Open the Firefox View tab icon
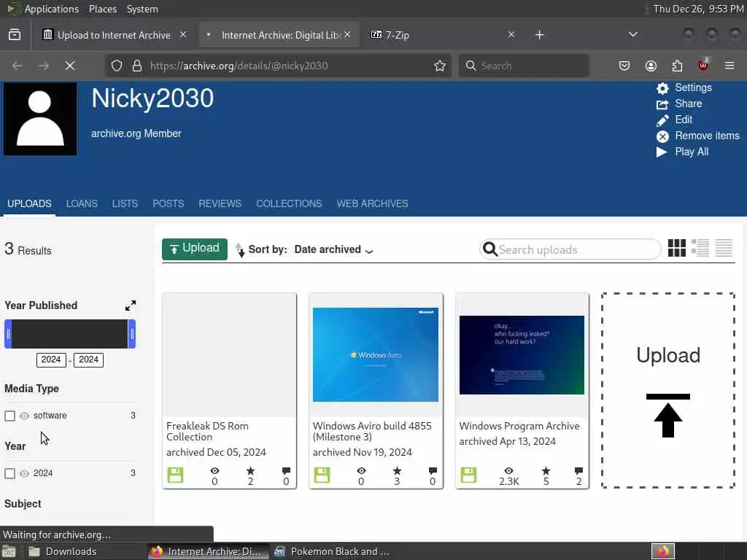This screenshot has height=560, width=747. point(15,35)
